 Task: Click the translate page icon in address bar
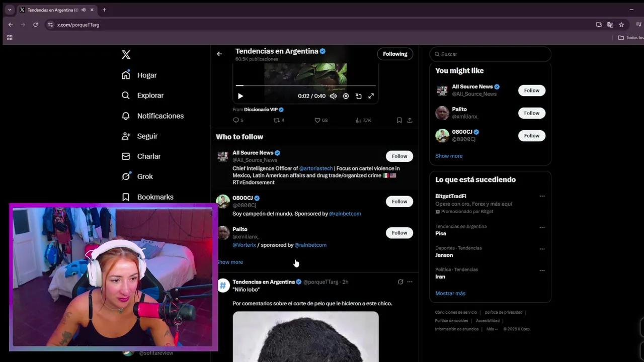[x=610, y=25]
